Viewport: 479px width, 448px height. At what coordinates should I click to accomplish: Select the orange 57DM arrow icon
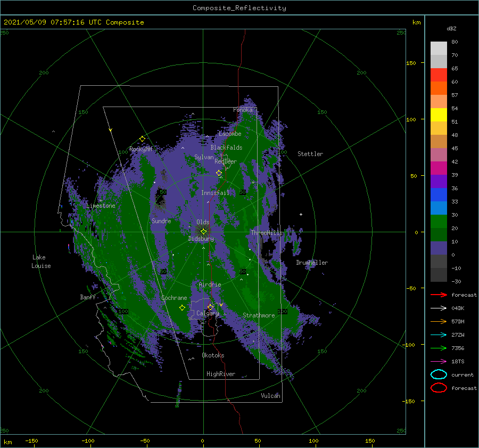point(439,321)
